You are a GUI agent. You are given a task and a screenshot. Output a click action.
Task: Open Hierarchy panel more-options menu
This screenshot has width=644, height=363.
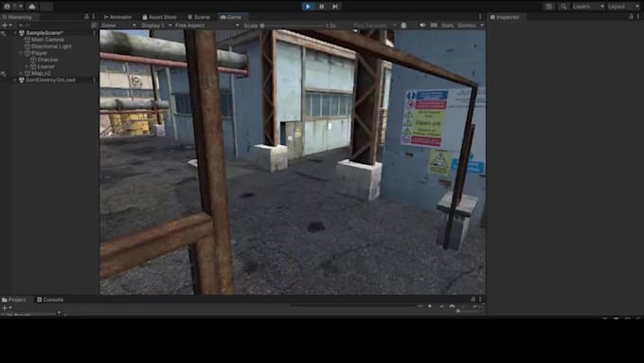(94, 17)
